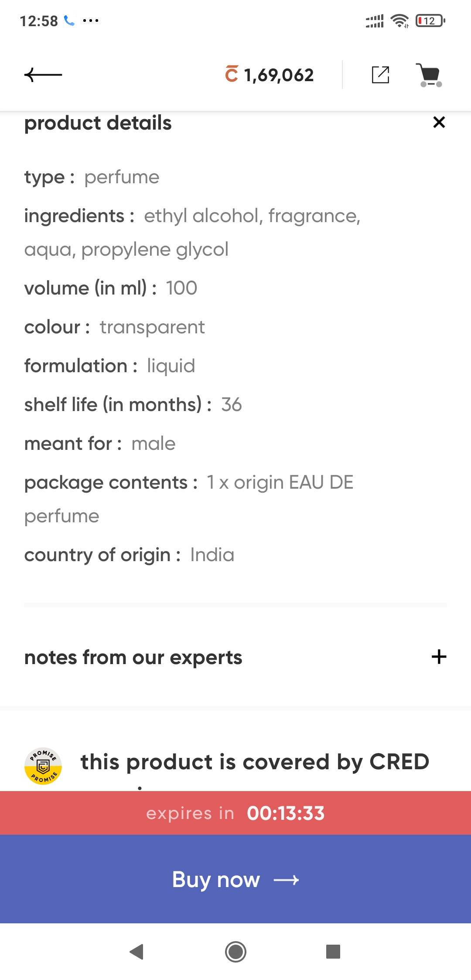Tap the package contents detail row

[x=189, y=499]
